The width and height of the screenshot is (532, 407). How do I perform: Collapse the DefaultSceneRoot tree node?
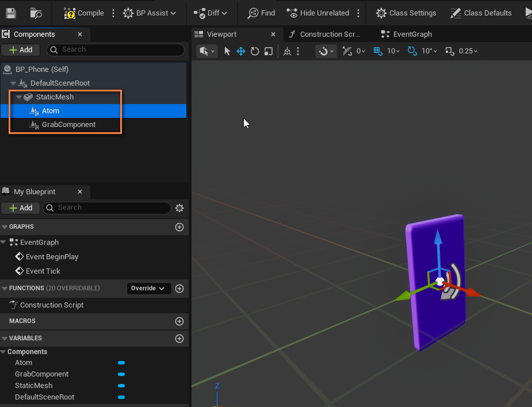pos(13,83)
